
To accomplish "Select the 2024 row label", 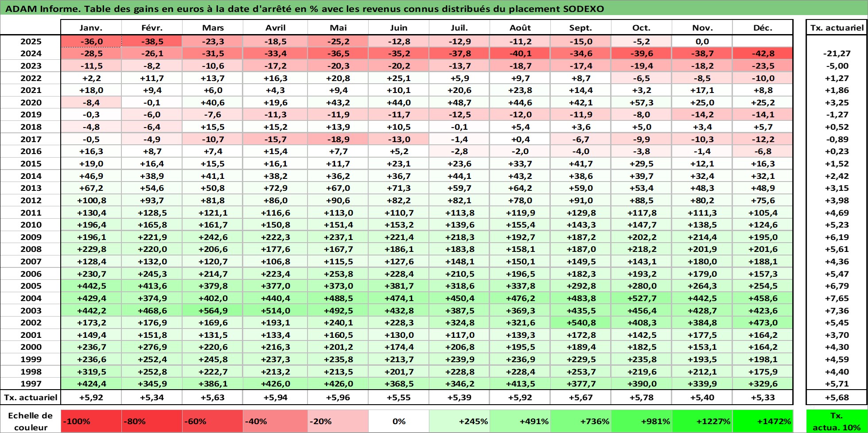I will (x=31, y=54).
